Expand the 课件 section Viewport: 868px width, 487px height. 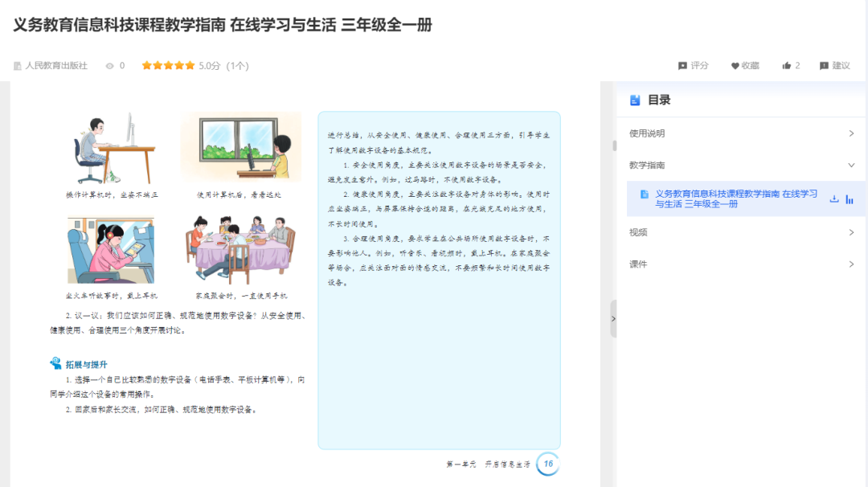click(852, 264)
